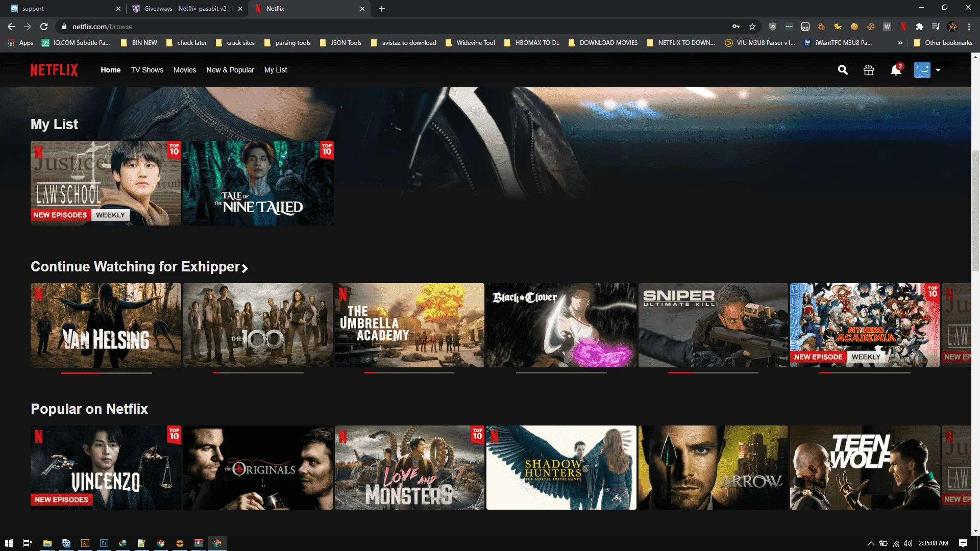Resume The Umbrella Academy
This screenshot has height=551, width=980.
click(x=409, y=325)
